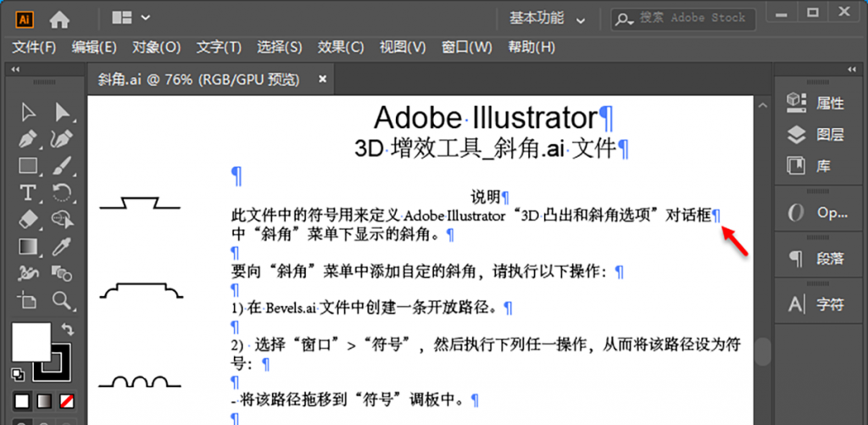Image resolution: width=868 pixels, height=425 pixels.
Task: Choose the Rectangle tool
Action: tap(29, 165)
